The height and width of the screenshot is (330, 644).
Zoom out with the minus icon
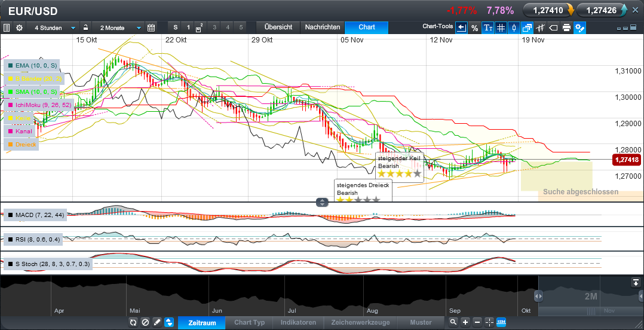(477, 322)
